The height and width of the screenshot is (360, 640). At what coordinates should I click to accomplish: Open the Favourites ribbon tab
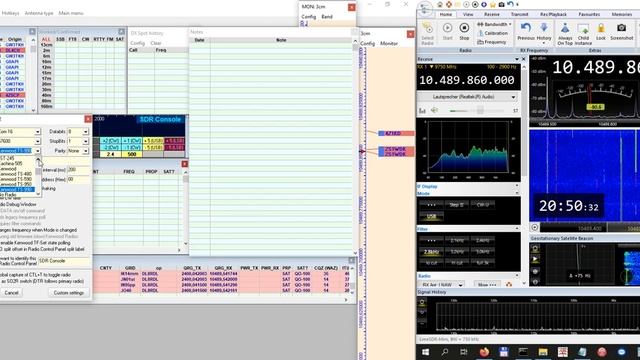click(589, 14)
